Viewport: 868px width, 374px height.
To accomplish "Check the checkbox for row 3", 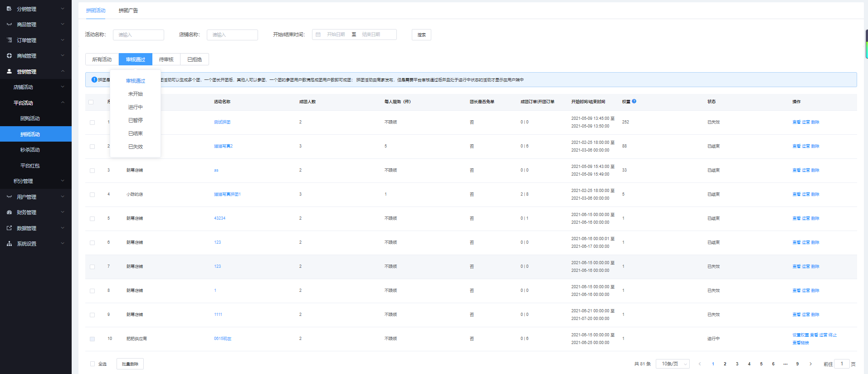I will 93,171.
